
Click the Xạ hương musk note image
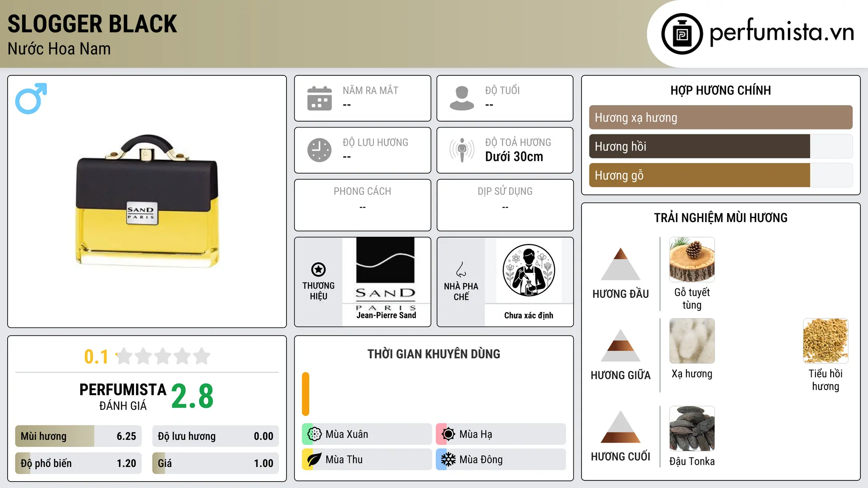click(x=692, y=341)
